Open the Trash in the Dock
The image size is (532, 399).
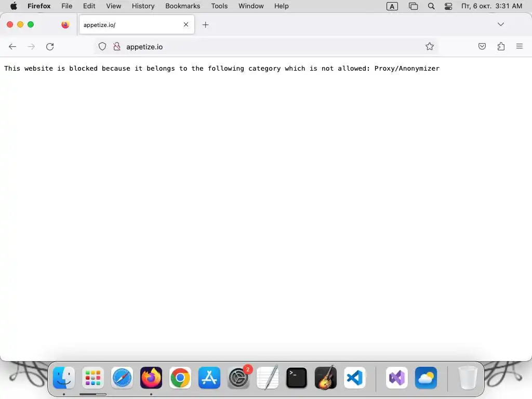point(468,378)
